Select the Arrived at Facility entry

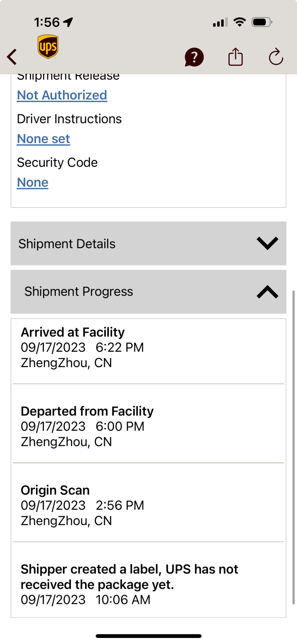148,351
